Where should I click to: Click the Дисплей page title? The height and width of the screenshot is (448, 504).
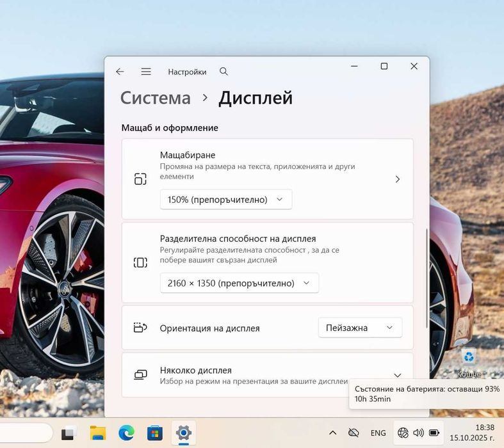256,98
